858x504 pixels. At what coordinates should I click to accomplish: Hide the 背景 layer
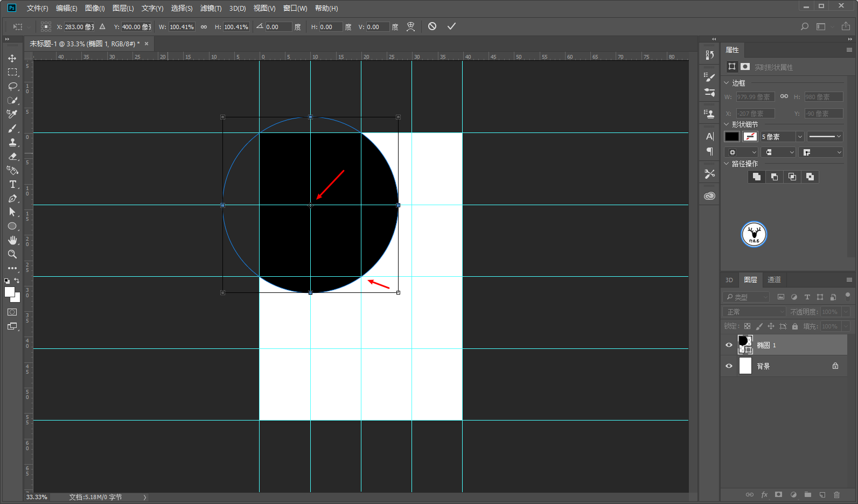(729, 366)
